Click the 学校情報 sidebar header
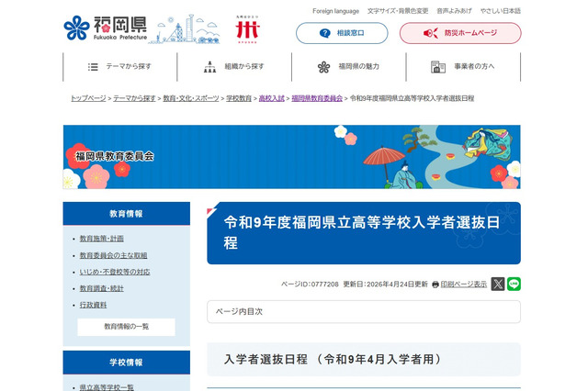 click(x=127, y=363)
